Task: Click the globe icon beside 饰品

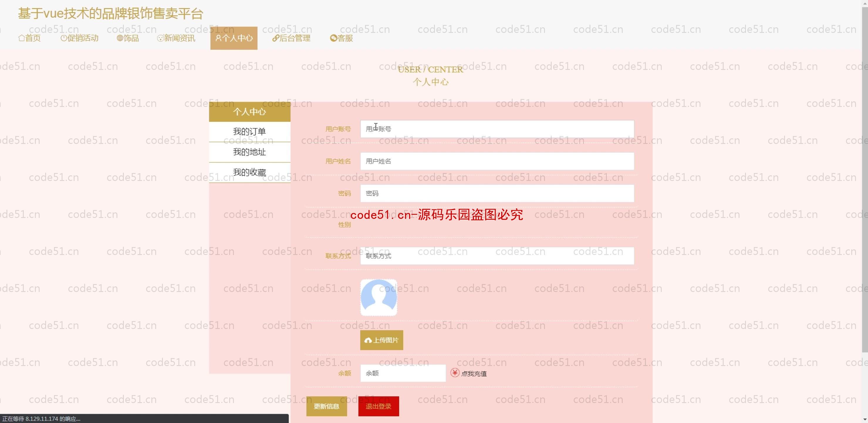Action: tap(120, 38)
